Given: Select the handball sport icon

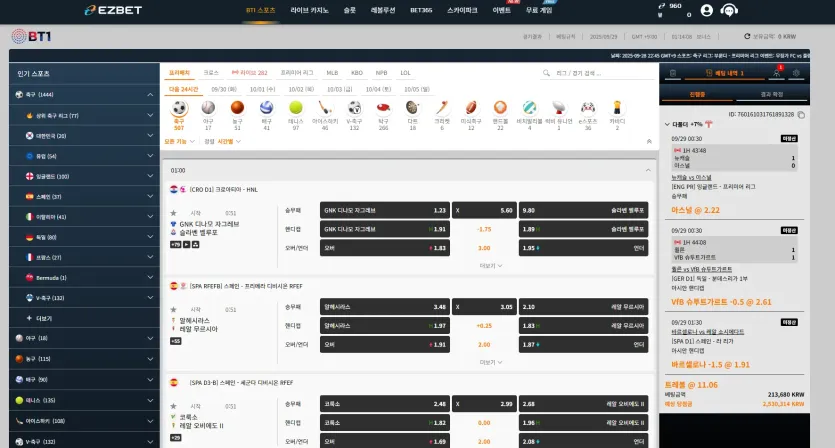Looking at the screenshot, I should tap(500, 108).
